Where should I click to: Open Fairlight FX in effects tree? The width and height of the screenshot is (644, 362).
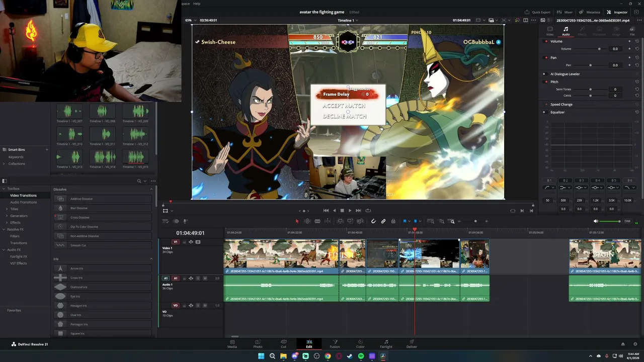(19, 256)
